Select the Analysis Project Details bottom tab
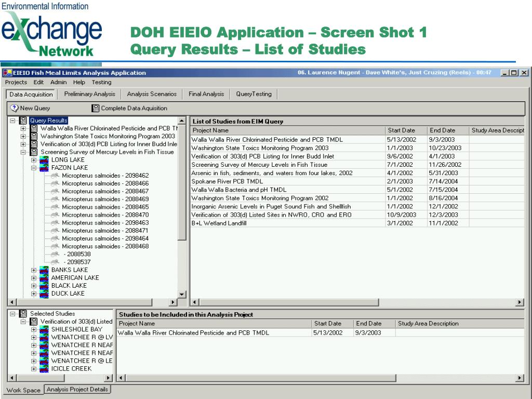The image size is (532, 399). coord(77,390)
